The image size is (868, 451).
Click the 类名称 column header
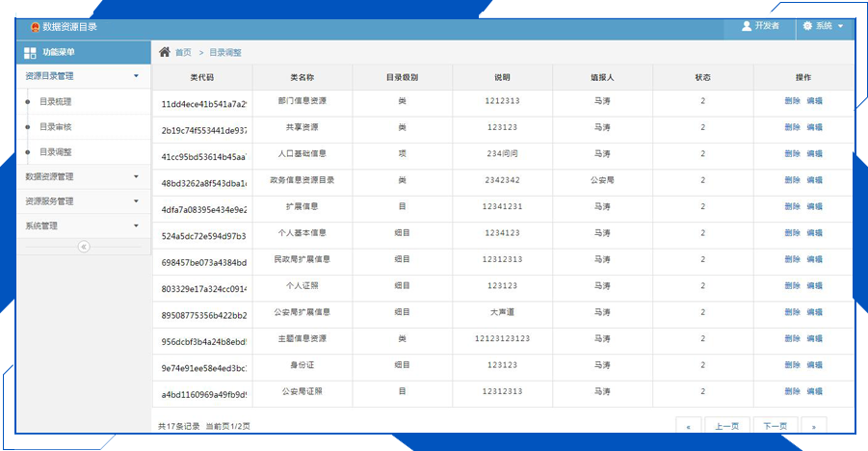pyautogui.click(x=302, y=77)
